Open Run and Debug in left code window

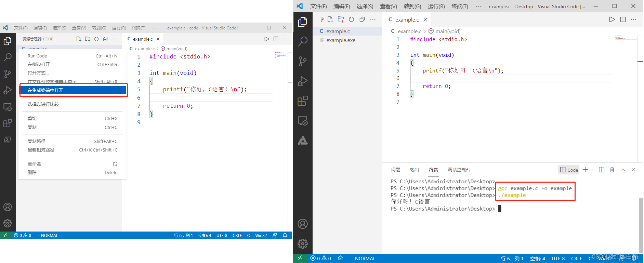tap(8, 90)
